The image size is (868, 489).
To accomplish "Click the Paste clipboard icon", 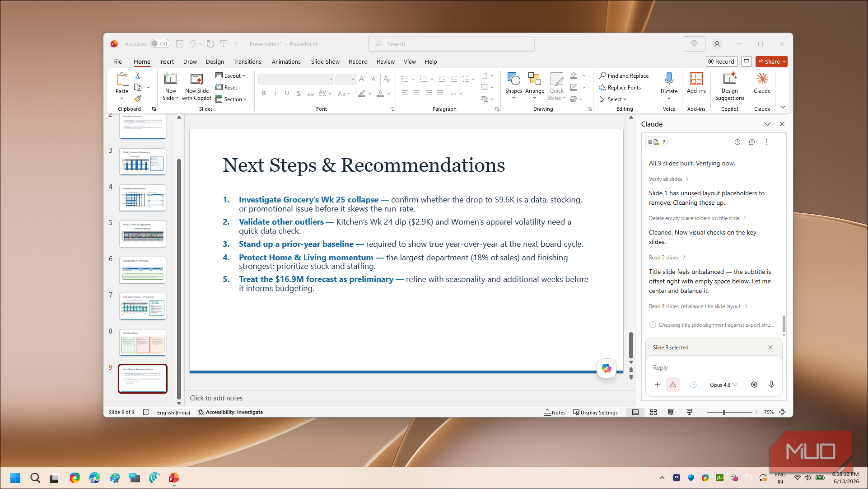I will point(122,80).
